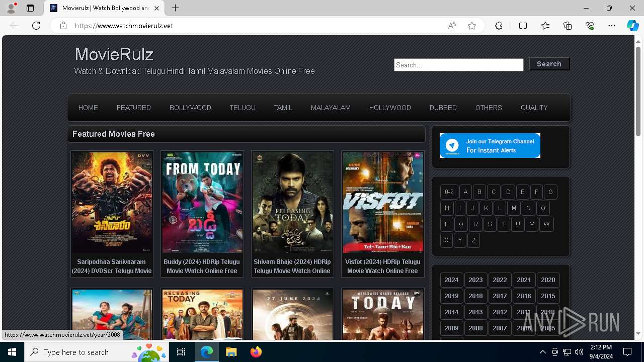The image size is (644, 362).
Task: Filter movies by letter A
Action: pyautogui.click(x=465, y=192)
